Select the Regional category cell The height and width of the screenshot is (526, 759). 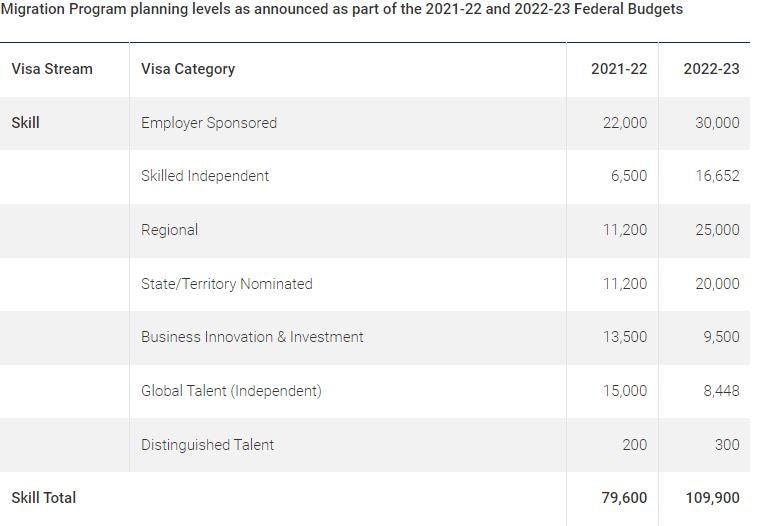click(170, 230)
